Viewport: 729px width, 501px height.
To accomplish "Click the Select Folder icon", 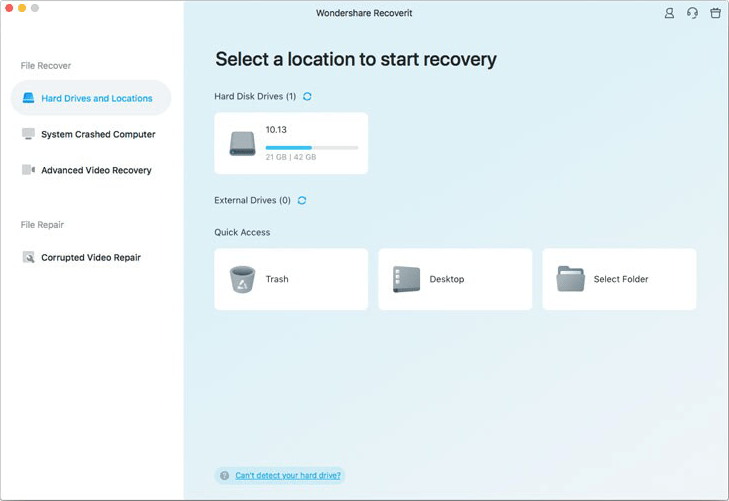I will click(x=570, y=279).
